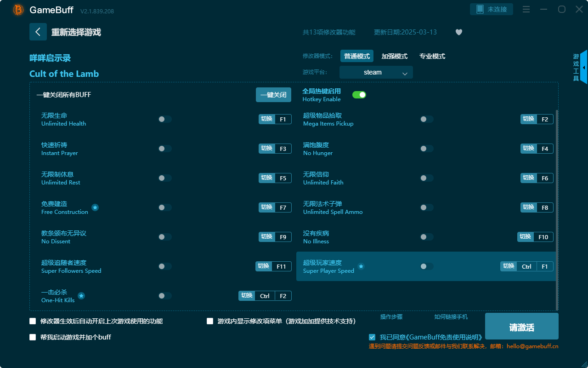Click the star icon next to Free Construction
The width and height of the screenshot is (588, 368).
pos(95,207)
